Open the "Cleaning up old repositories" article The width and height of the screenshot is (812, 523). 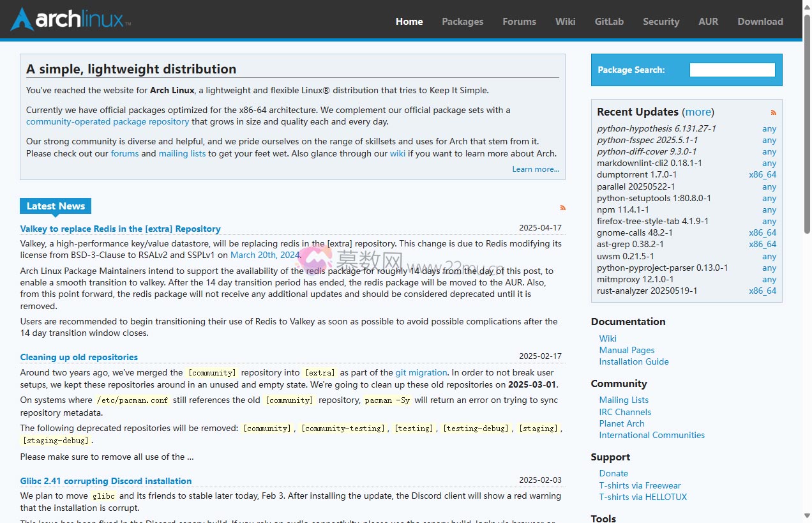(79, 357)
